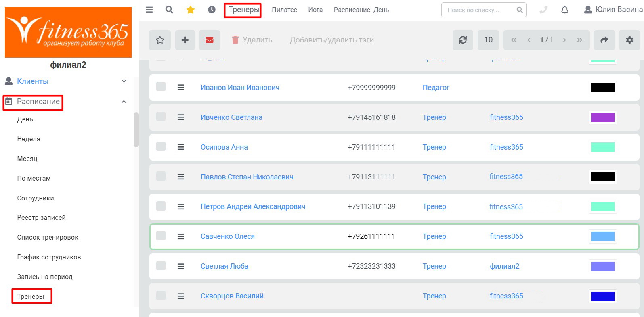
Task: Switch to the Йога tab
Action: (x=315, y=10)
